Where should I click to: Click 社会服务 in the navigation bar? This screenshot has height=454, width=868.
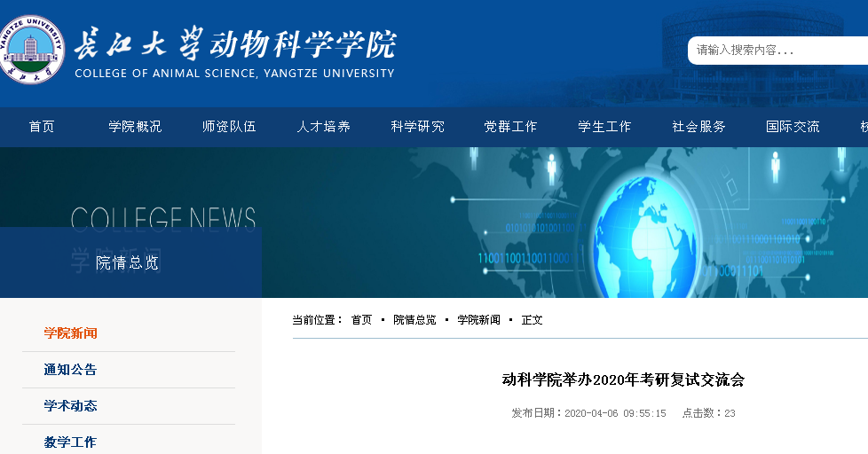click(698, 127)
